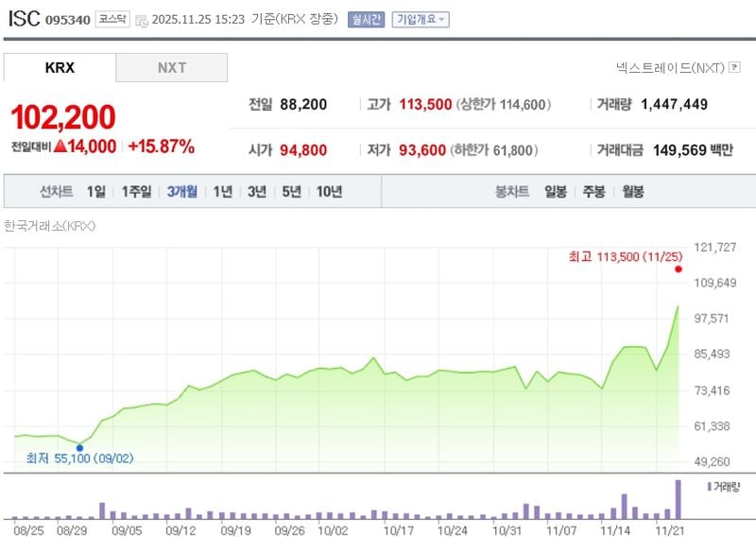Screen dimensions: 756x552
Task: Click the blue 최저 55,100 low point dot
Action: 79,448
